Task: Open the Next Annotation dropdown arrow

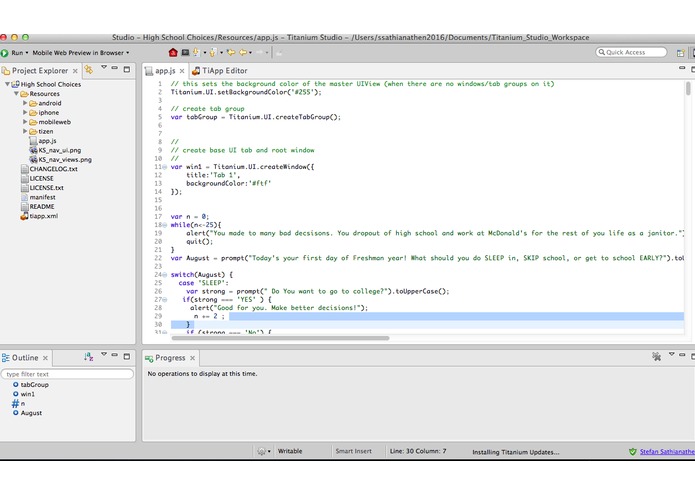Action: (x=205, y=52)
